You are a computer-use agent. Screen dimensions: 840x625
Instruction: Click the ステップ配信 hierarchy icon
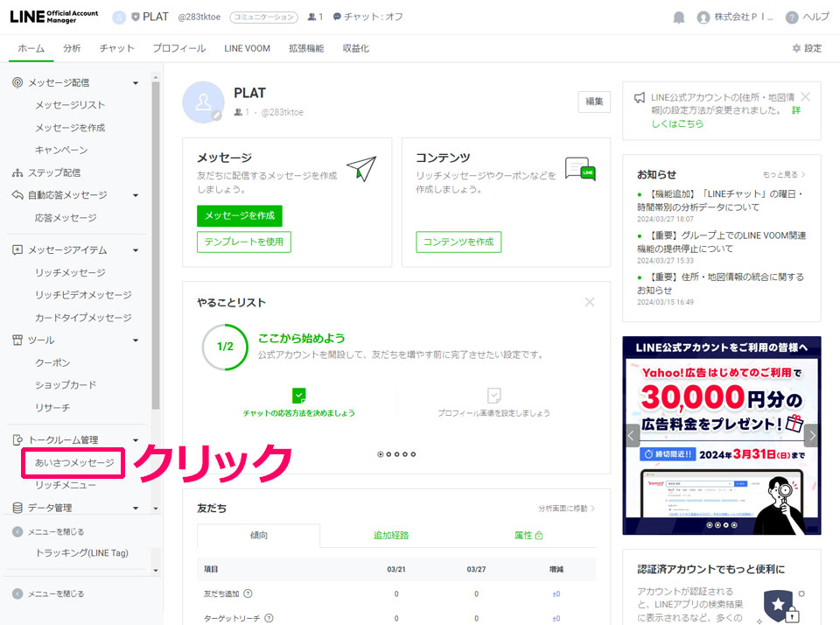[x=17, y=172]
